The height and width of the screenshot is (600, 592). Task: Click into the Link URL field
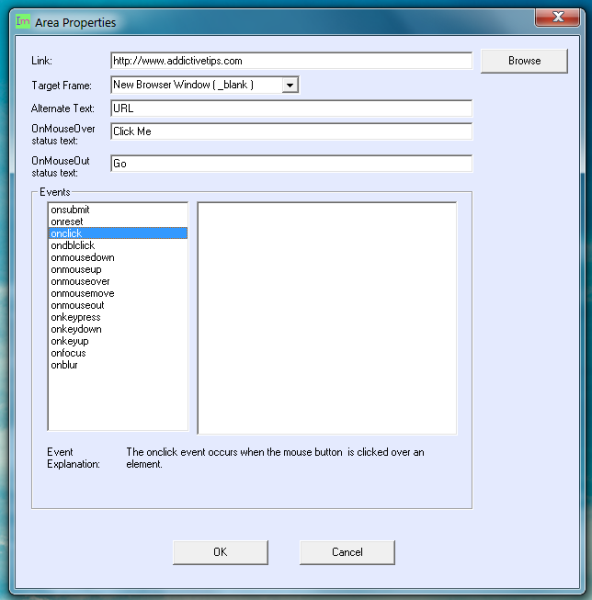291,61
